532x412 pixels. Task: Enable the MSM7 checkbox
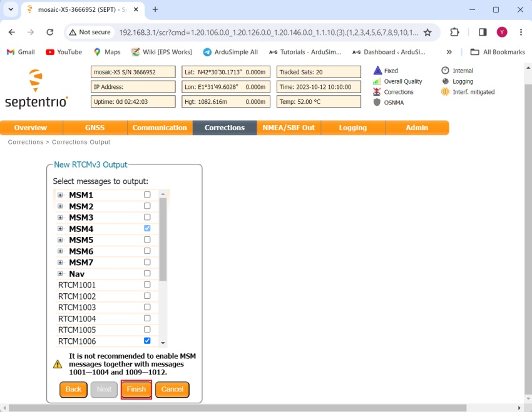pos(147,263)
